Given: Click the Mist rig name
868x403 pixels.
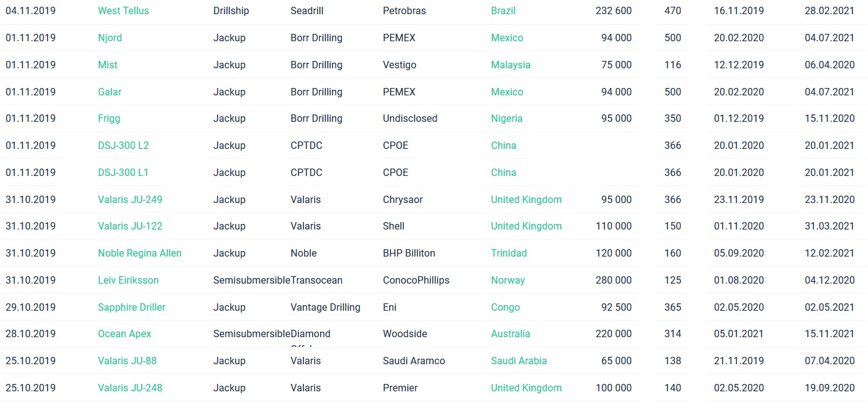Looking at the screenshot, I should [108, 65].
